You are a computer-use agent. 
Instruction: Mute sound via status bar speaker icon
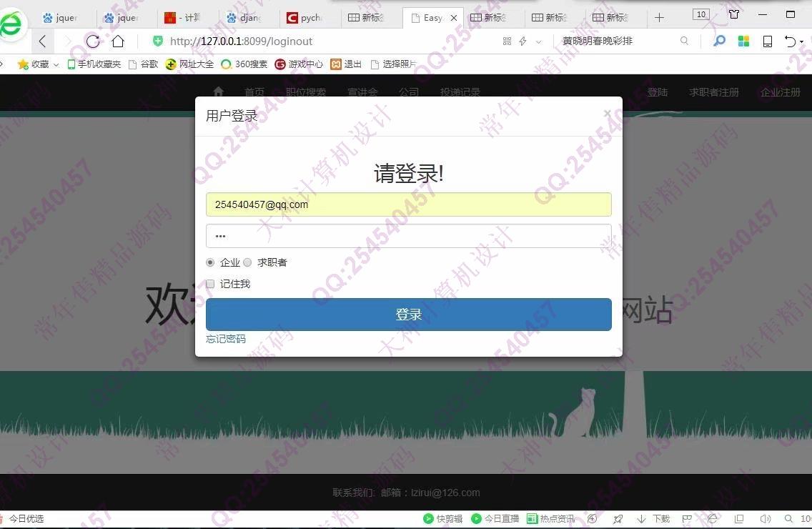click(x=766, y=519)
